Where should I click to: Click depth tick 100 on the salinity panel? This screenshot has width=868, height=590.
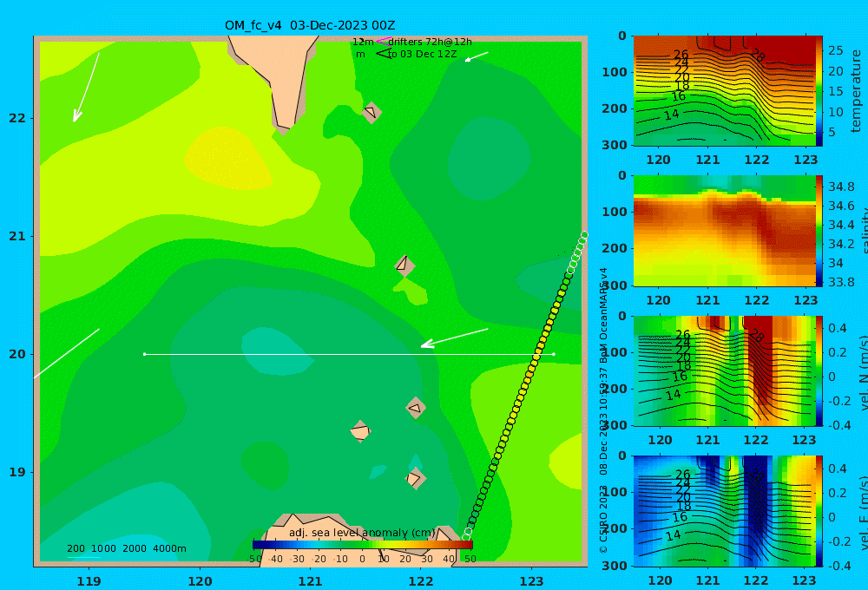614,212
